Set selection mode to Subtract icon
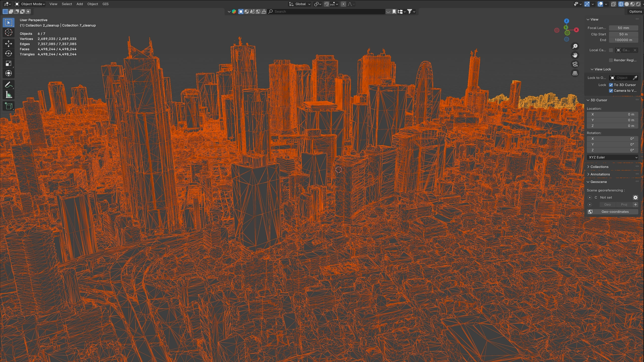 coord(17,12)
